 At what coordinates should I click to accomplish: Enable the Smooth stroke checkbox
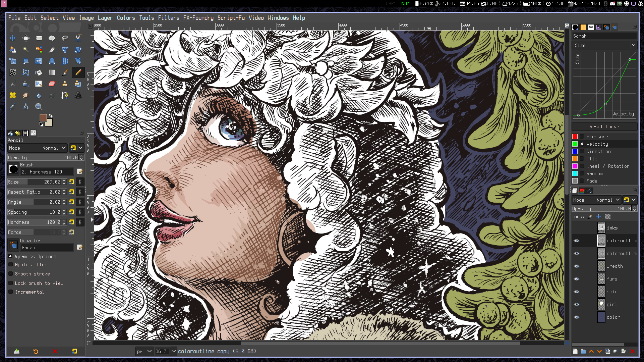(x=11, y=274)
